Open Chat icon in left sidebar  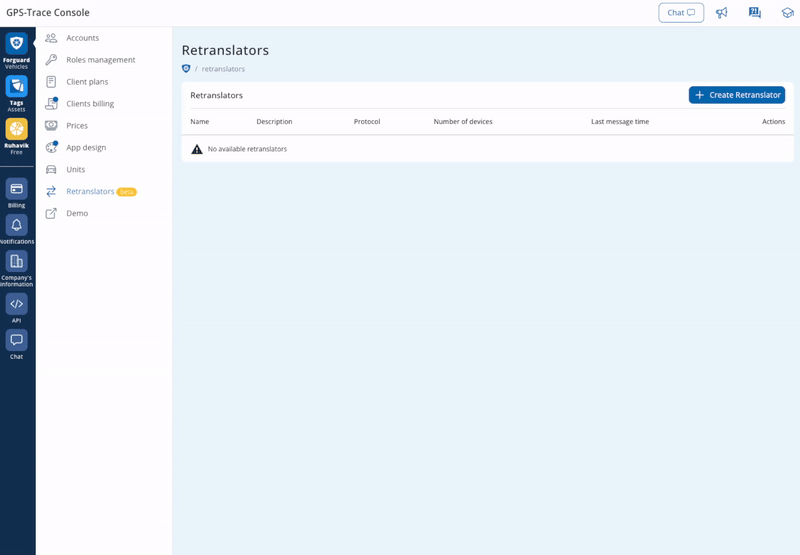(16, 340)
